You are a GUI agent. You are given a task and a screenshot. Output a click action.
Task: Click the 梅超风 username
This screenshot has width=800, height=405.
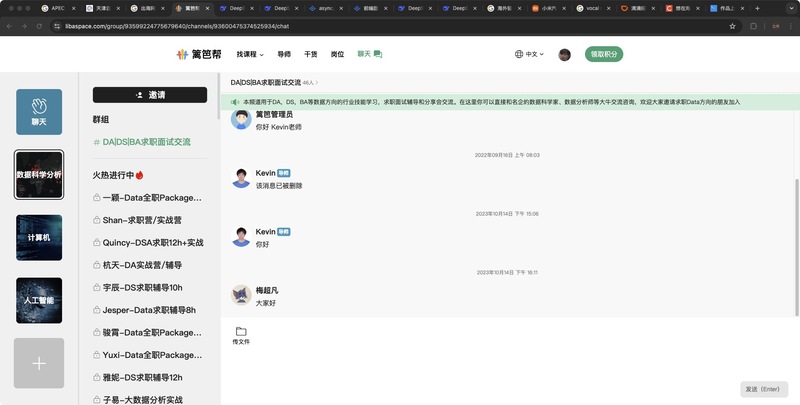pyautogui.click(x=267, y=290)
